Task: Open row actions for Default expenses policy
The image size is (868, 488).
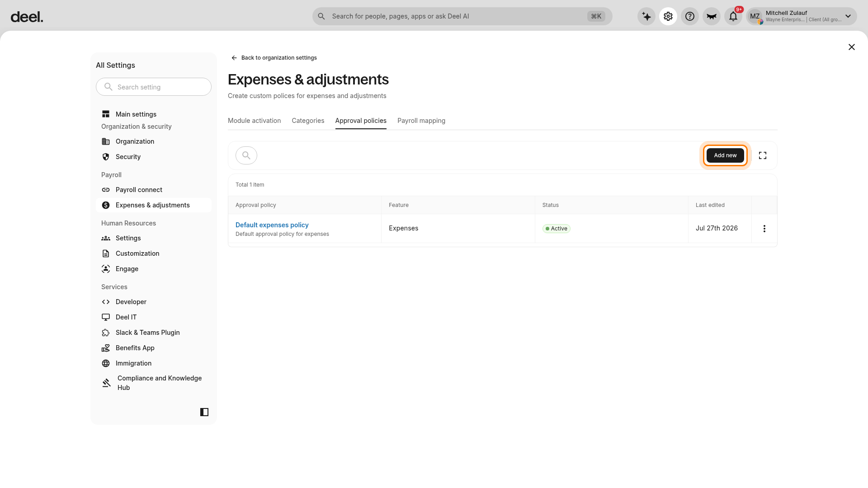Action: pos(764,229)
